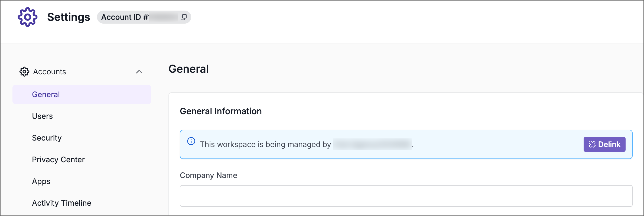Open Privacy Center from the sidebar
This screenshot has height=216, width=644.
58,160
